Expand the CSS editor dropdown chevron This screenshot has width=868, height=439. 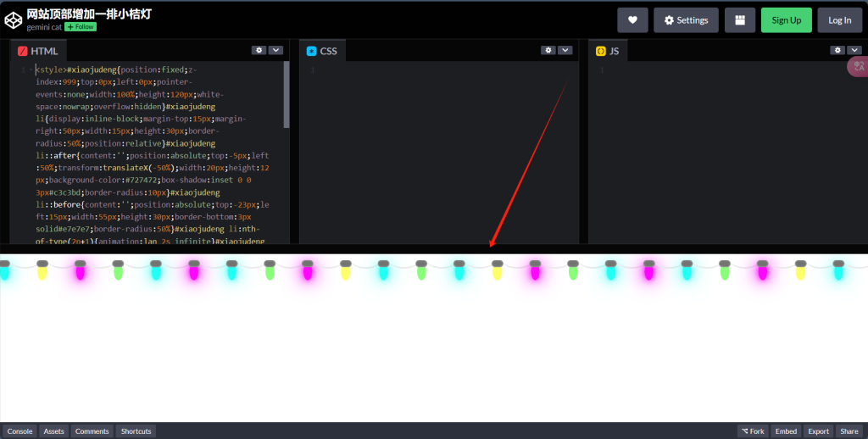point(565,50)
